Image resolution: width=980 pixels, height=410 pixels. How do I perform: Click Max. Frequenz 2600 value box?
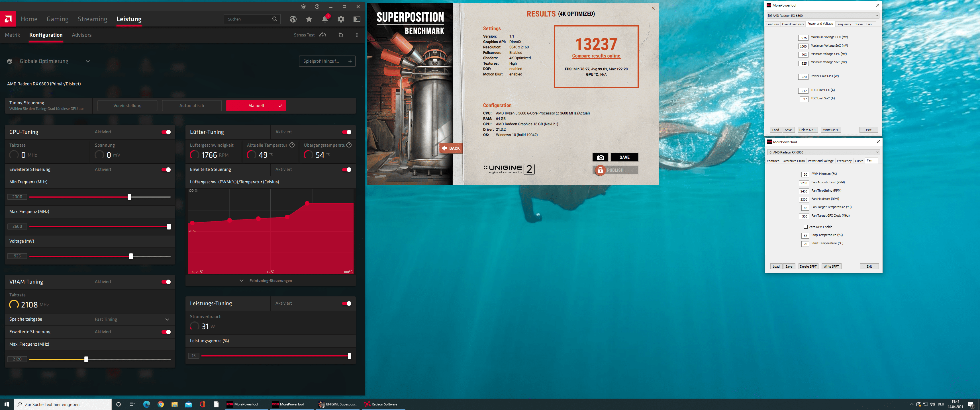pos(17,226)
